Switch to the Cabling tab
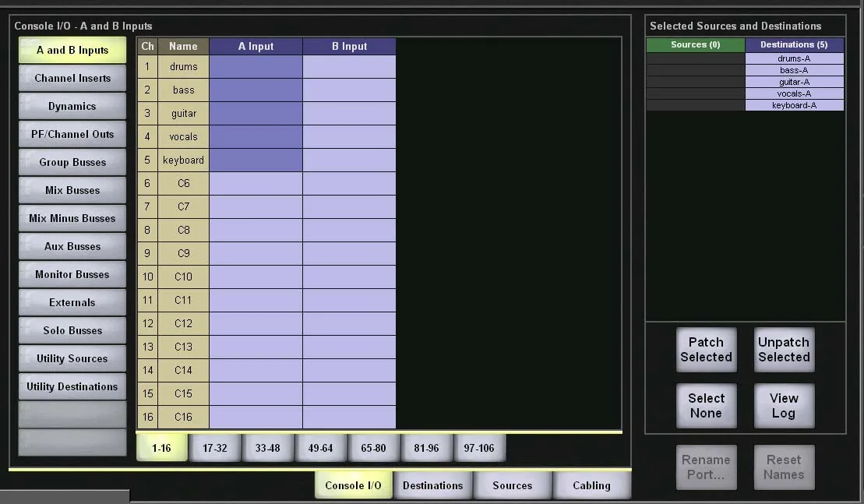Viewport: 864px width, 504px height. click(592, 485)
